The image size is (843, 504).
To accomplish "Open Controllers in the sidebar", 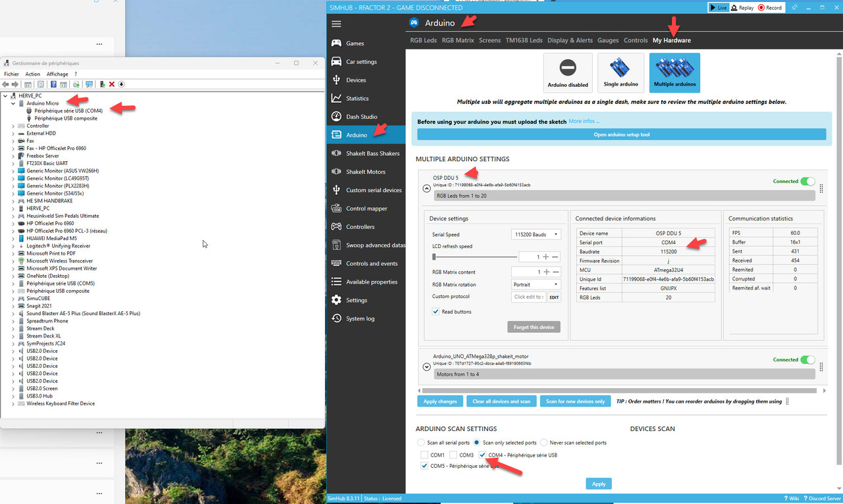I will [x=366, y=227].
